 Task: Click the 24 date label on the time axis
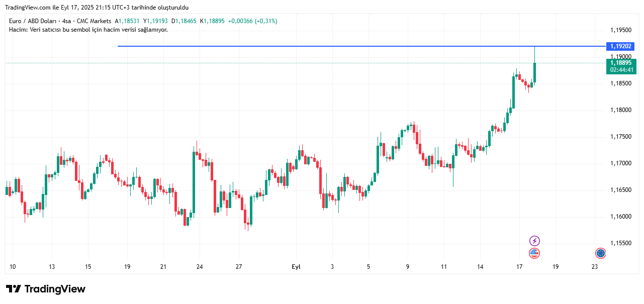coord(200,267)
